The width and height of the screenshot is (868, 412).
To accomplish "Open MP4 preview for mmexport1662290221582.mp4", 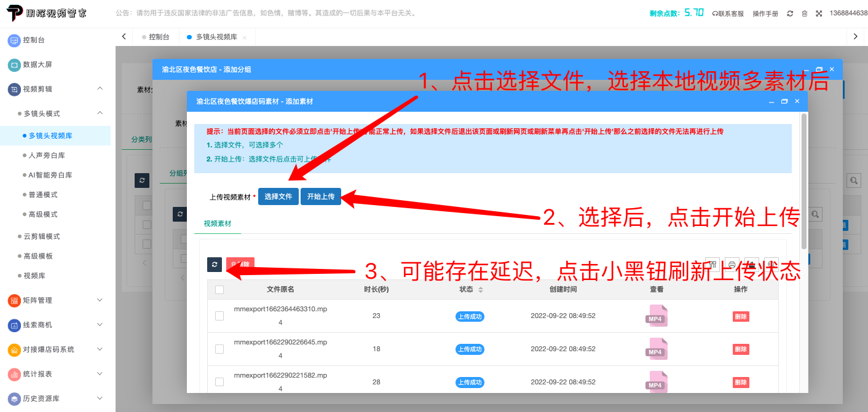I will (656, 382).
